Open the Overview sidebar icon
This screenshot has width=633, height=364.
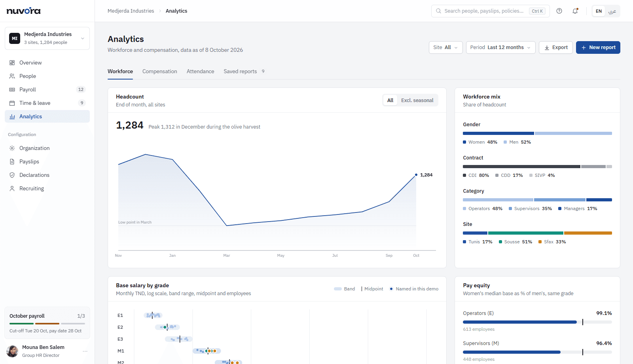[x=12, y=63]
